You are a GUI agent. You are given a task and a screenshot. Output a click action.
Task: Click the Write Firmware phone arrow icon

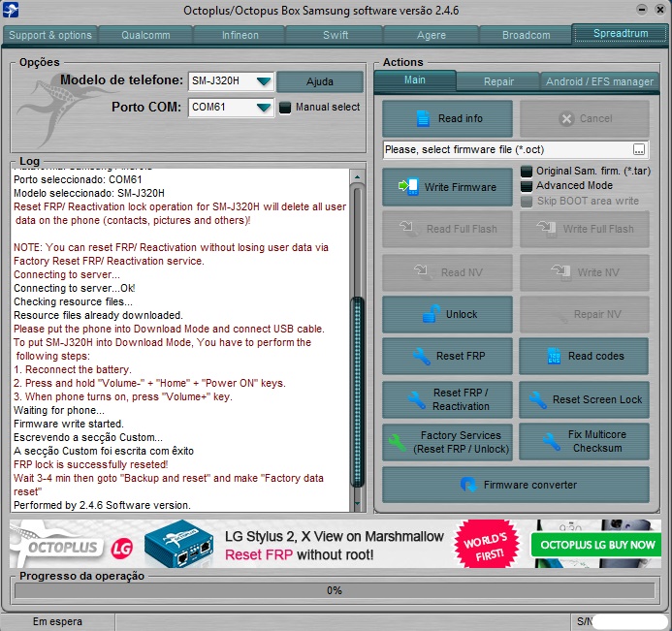tap(408, 187)
